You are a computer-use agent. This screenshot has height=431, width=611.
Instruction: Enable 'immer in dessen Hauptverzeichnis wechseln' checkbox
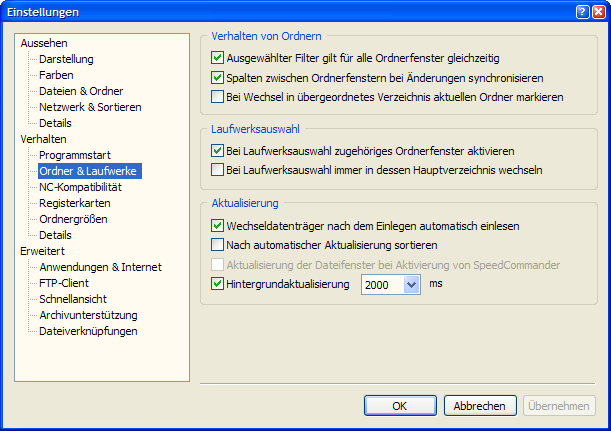click(x=217, y=170)
